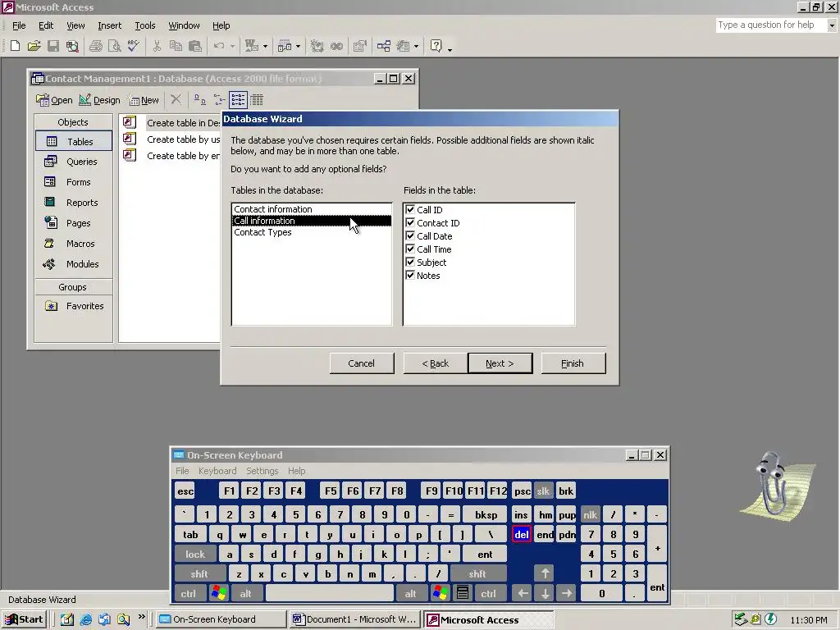Click Finish in the Database Wizard
The height and width of the screenshot is (630, 840).
click(573, 363)
